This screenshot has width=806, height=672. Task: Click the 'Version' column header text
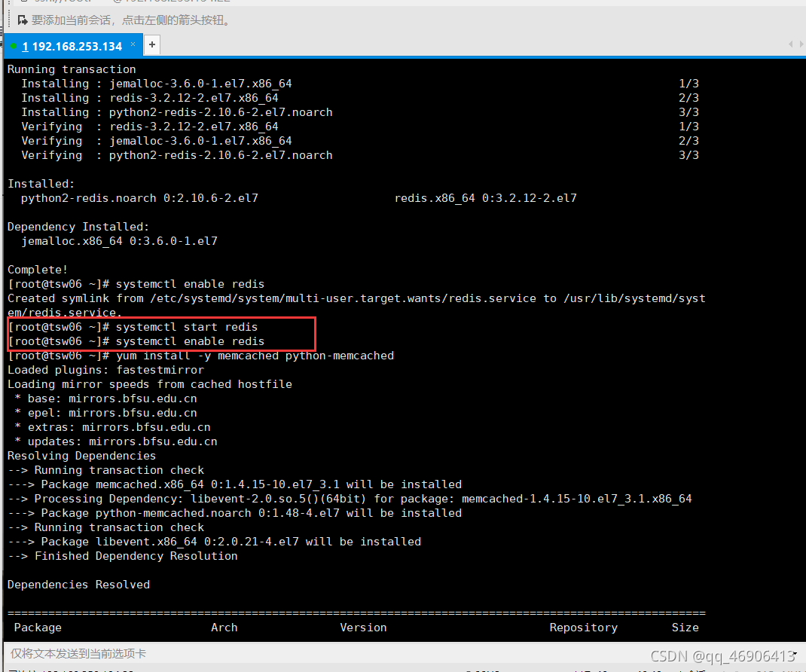pos(363,628)
